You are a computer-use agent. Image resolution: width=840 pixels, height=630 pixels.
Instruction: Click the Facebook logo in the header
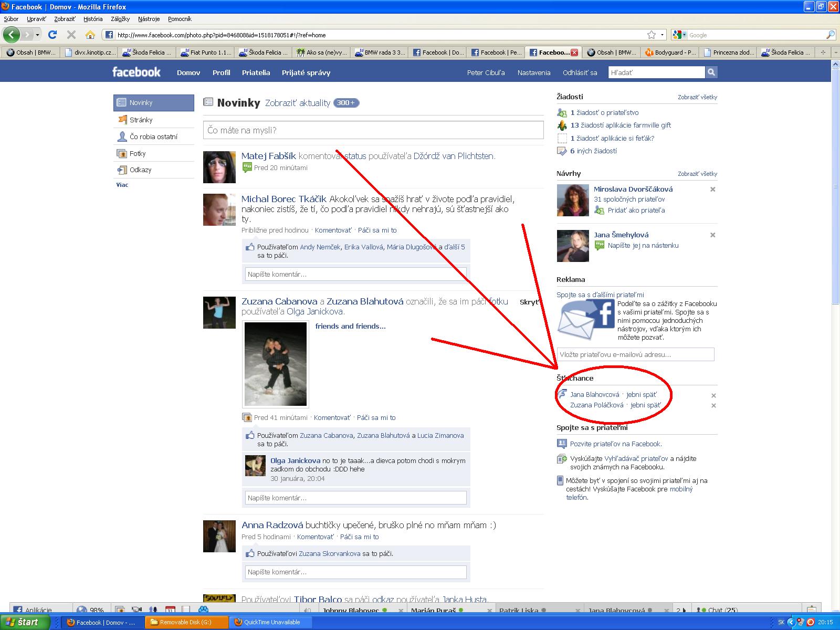tap(136, 72)
